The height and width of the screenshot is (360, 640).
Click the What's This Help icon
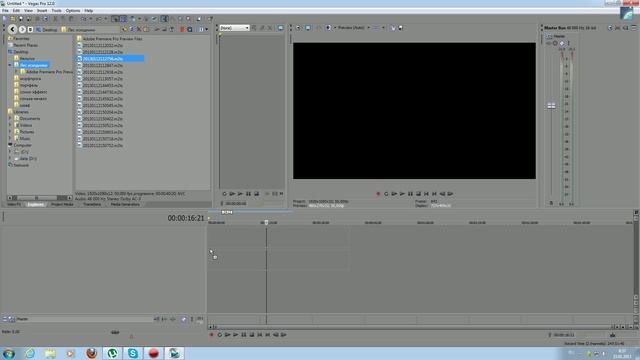click(210, 19)
